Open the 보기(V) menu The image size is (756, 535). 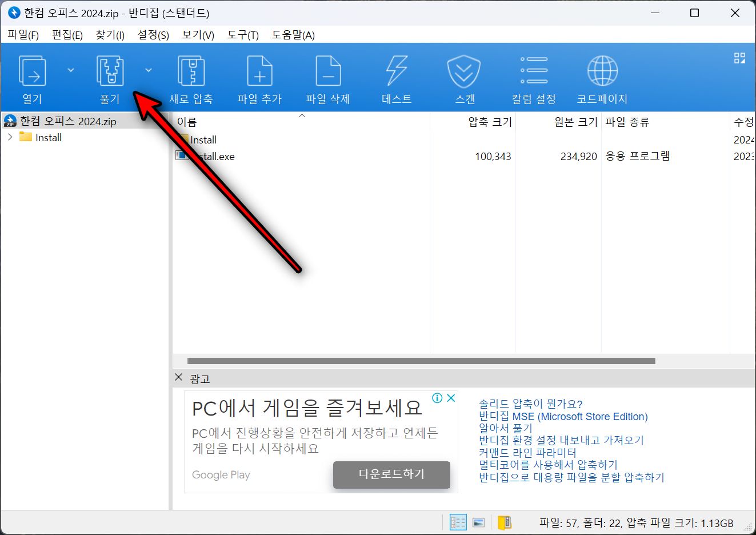pos(198,35)
